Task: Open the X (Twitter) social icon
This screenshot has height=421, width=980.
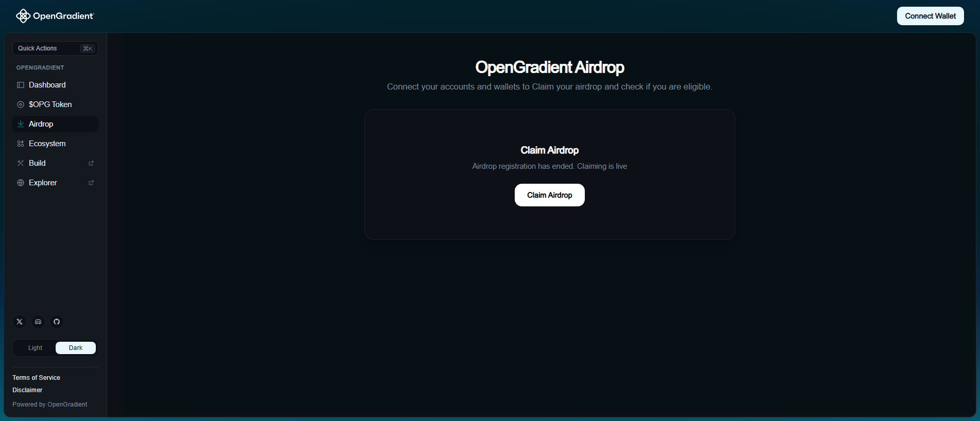Action: click(x=20, y=322)
